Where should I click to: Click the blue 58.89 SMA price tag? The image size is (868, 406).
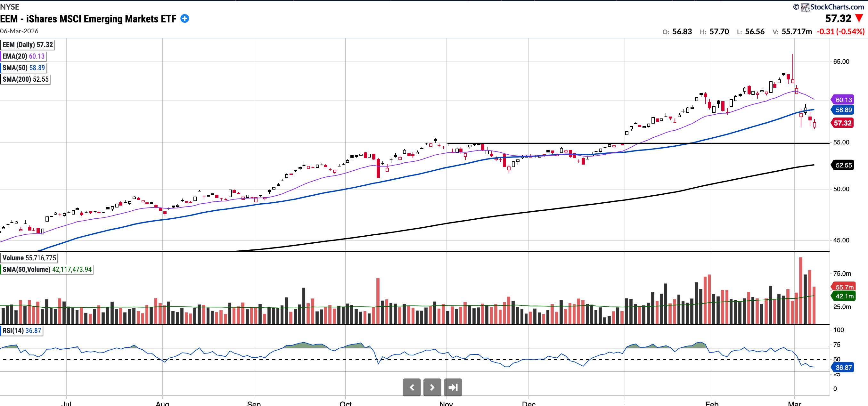coord(843,110)
